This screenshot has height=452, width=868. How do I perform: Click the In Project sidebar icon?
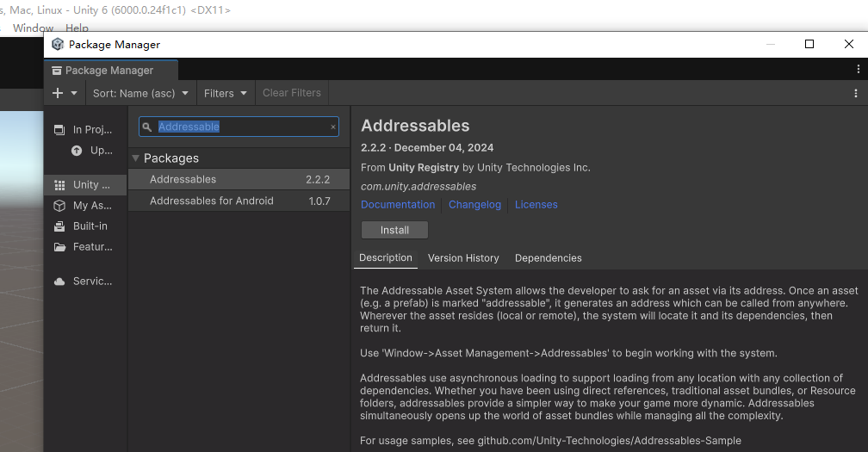tap(59, 130)
